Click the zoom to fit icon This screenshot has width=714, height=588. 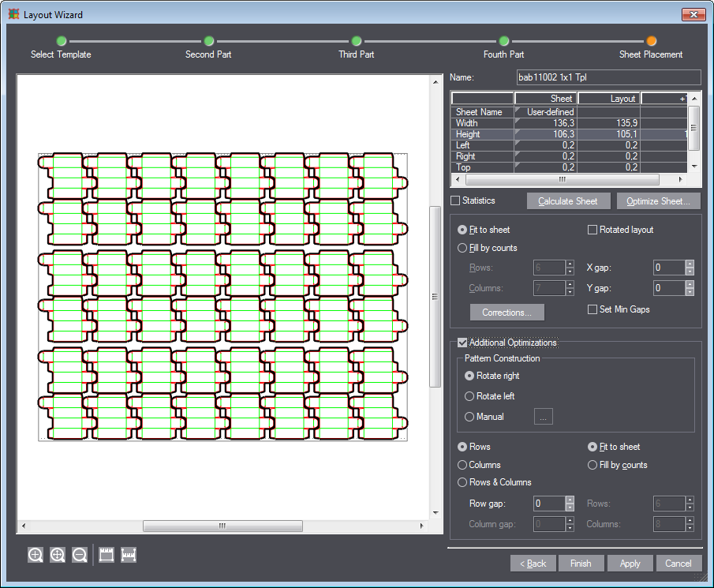tap(58, 555)
